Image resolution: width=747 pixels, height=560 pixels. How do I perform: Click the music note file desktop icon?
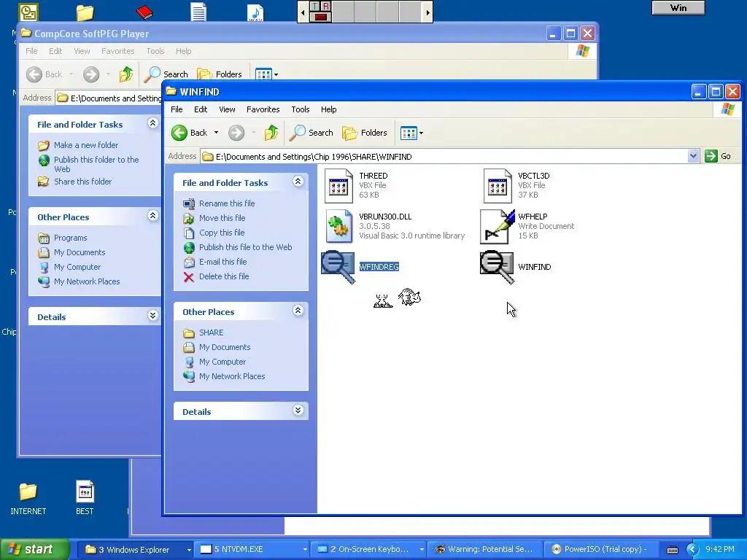tap(255, 13)
